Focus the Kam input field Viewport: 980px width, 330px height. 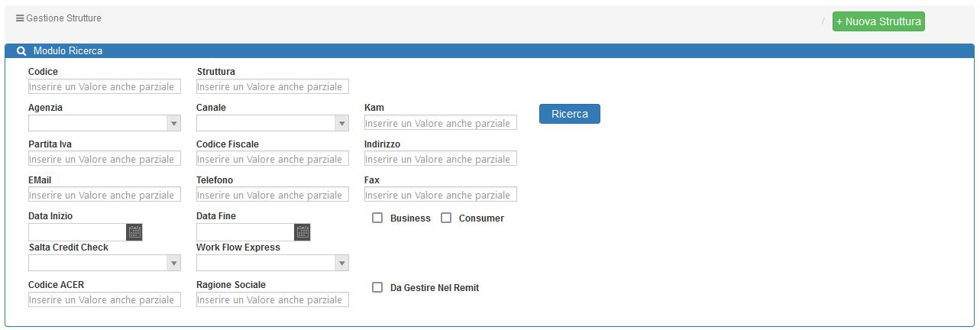tap(441, 122)
